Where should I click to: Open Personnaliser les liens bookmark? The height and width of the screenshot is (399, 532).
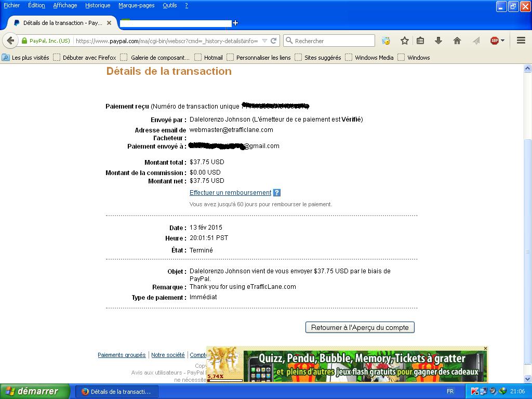[x=259, y=58]
